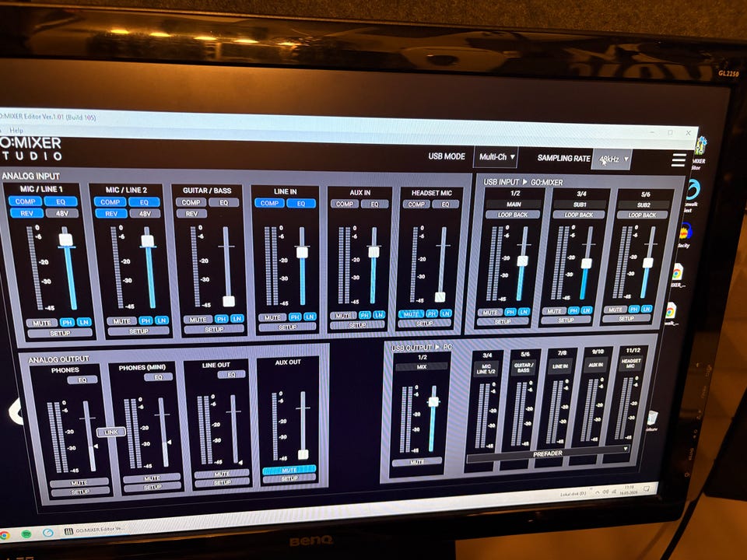747x560 pixels.
Task: Toggle PH on MIC / LINE 1
Action: [x=67, y=322]
